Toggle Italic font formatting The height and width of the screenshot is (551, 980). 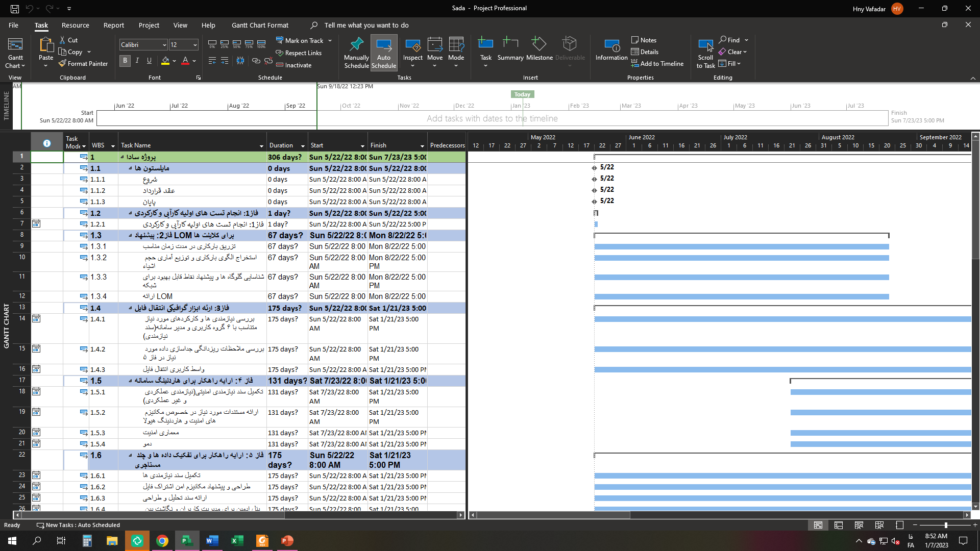pos(137,61)
